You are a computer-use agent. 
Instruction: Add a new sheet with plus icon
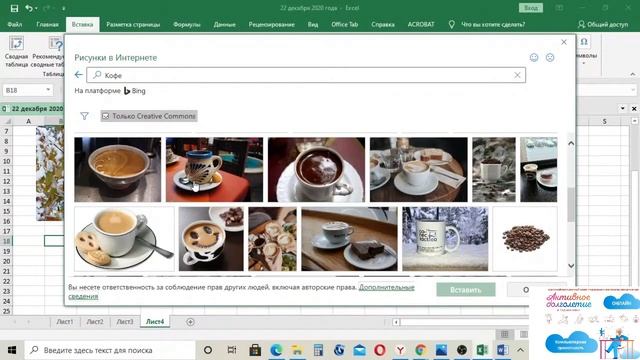pos(190,322)
